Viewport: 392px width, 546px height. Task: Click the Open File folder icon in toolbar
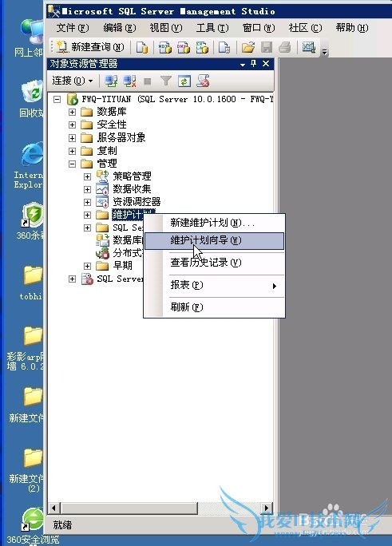coord(248,47)
